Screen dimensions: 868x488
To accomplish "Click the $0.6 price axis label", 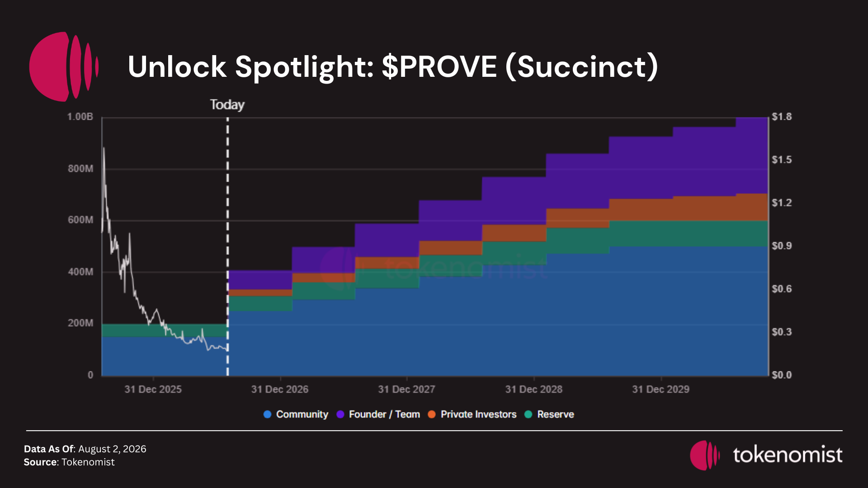I will click(x=782, y=289).
